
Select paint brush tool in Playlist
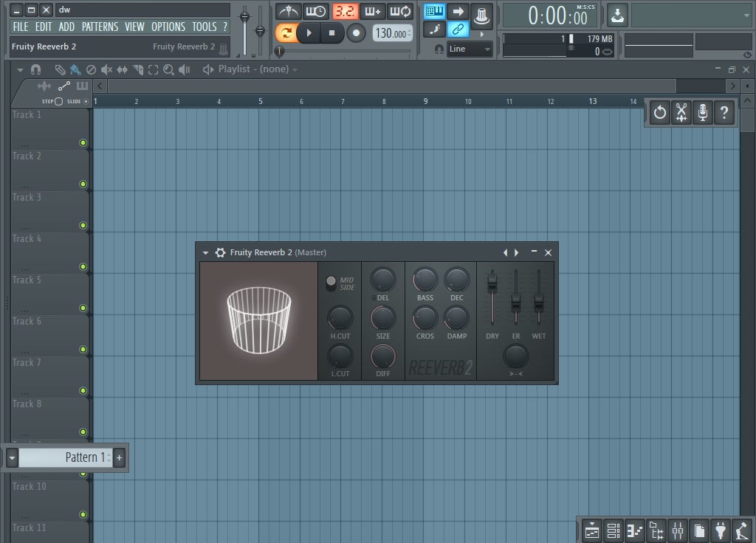click(x=75, y=70)
